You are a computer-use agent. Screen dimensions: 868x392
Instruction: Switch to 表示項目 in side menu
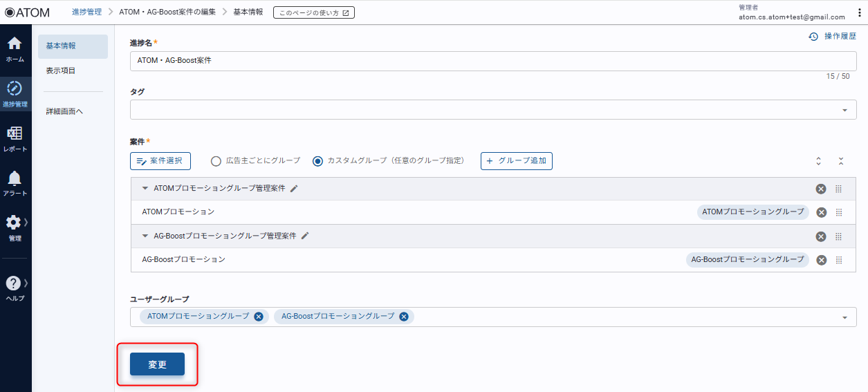coord(61,71)
